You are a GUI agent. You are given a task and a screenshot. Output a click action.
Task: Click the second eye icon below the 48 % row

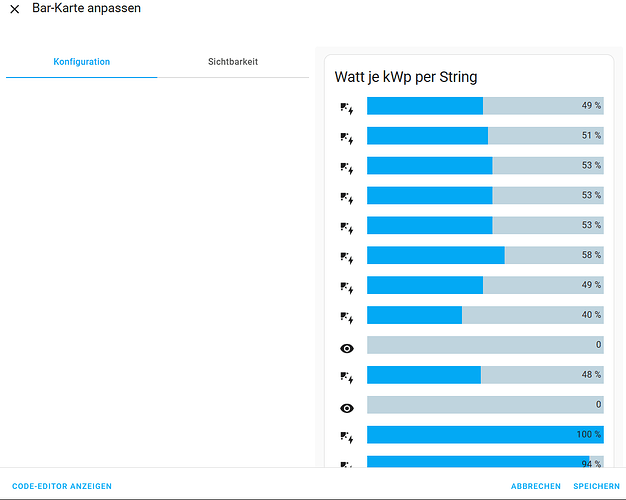coord(347,408)
